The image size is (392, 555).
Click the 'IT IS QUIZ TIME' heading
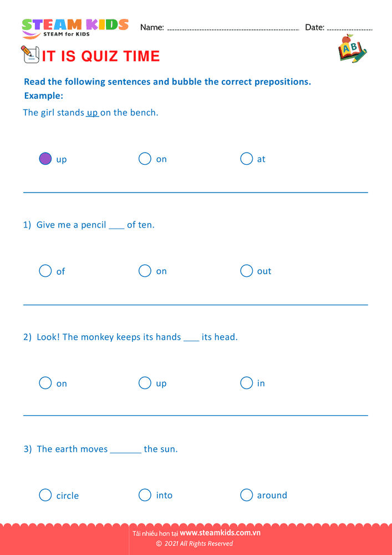(101, 56)
